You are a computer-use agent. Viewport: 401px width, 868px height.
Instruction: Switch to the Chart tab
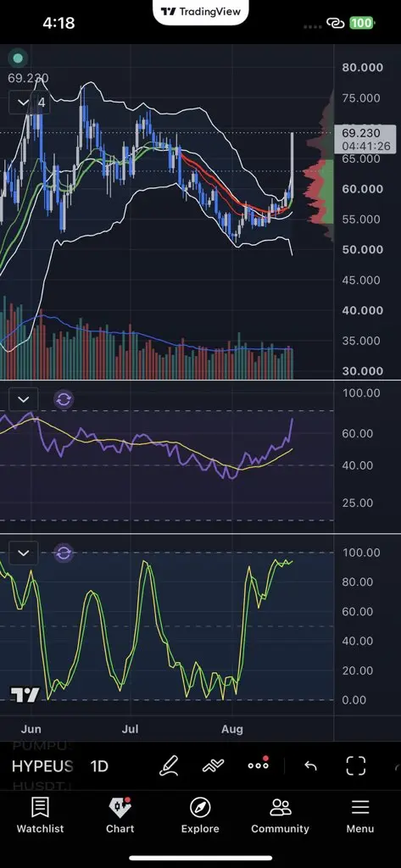[x=120, y=815]
